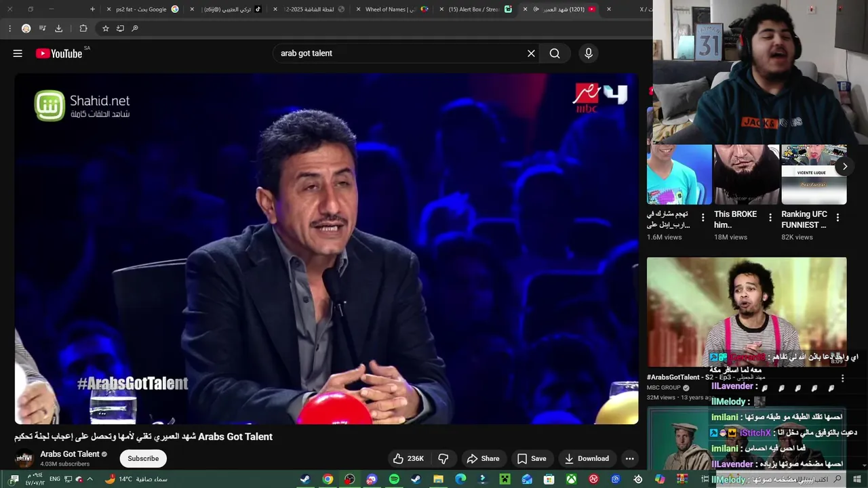Viewport: 868px width, 488px height.
Task: Open 'Ranking UFC FUNNIEST' video thumbnail
Action: coord(814,174)
